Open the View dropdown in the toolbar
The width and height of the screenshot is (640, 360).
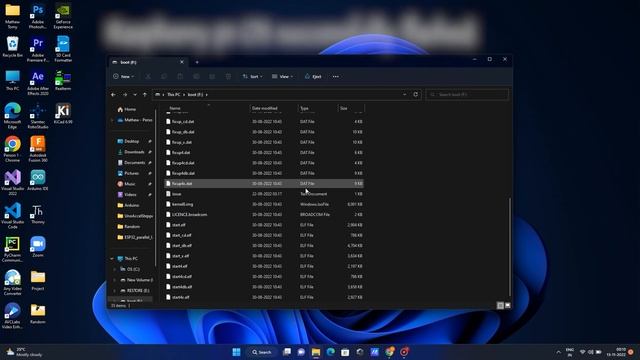[x=282, y=76]
